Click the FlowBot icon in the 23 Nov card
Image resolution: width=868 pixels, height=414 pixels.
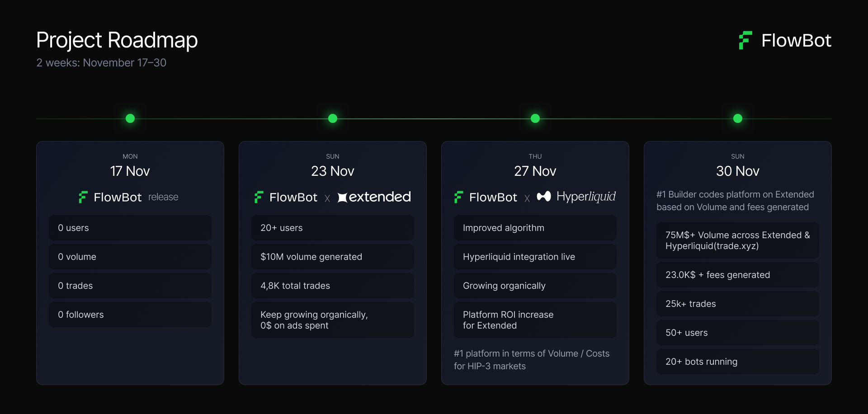coord(259,197)
